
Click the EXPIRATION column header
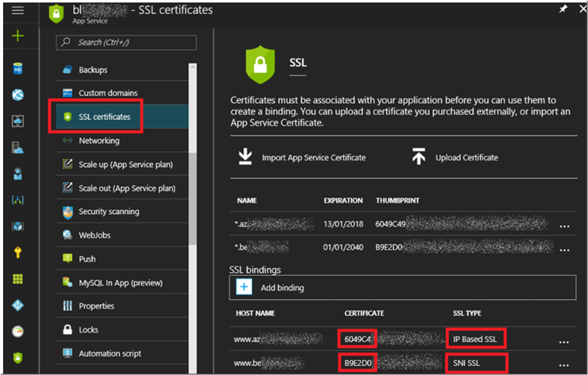(x=343, y=200)
